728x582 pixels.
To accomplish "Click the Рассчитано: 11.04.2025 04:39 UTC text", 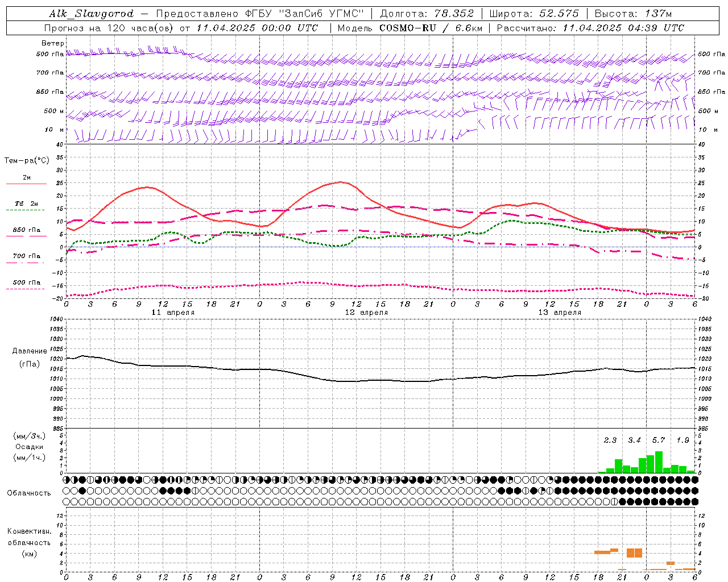I will coord(590,28).
